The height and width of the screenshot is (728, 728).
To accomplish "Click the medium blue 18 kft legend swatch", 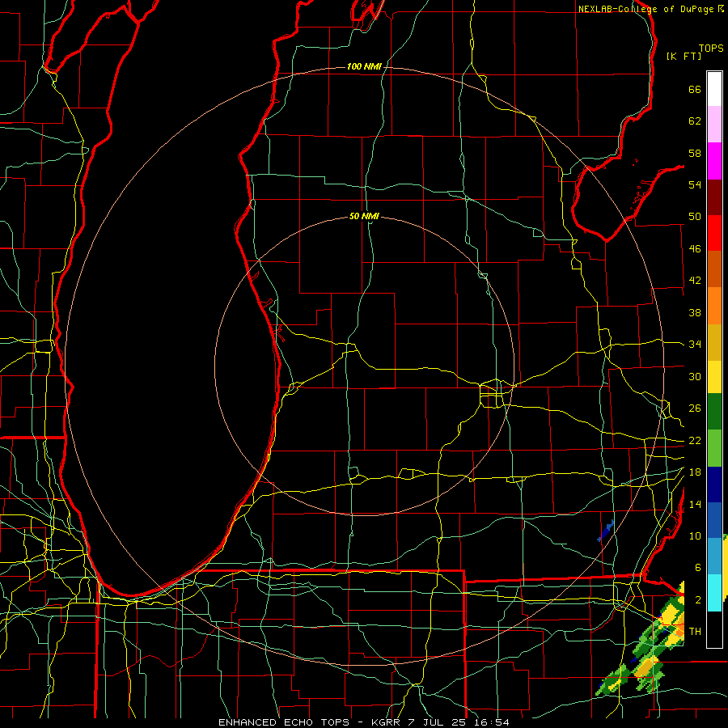I will 714,520.
